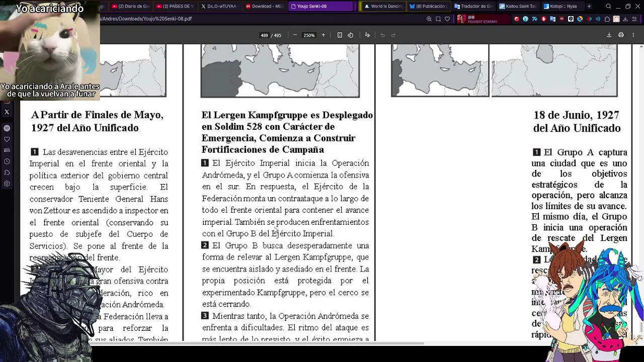Image resolution: width=644 pixels, height=362 pixels.
Task: Click heading '18 de Junio, 1927'
Action: (x=576, y=115)
